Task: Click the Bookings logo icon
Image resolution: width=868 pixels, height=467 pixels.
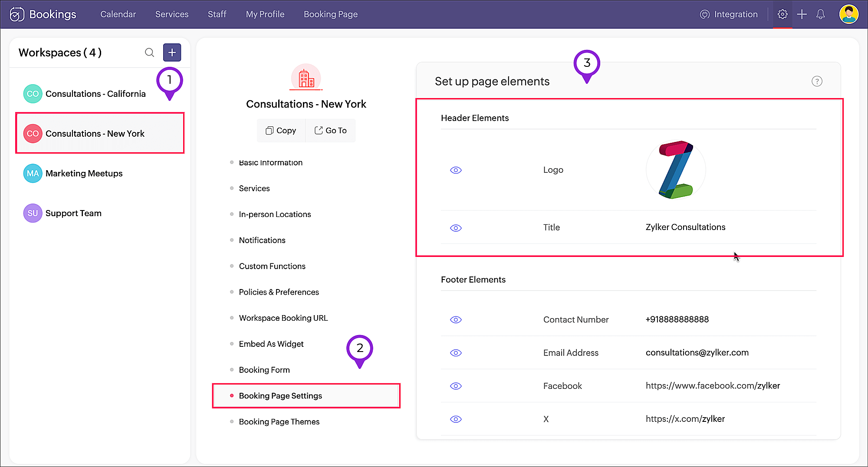Action: click(x=17, y=14)
